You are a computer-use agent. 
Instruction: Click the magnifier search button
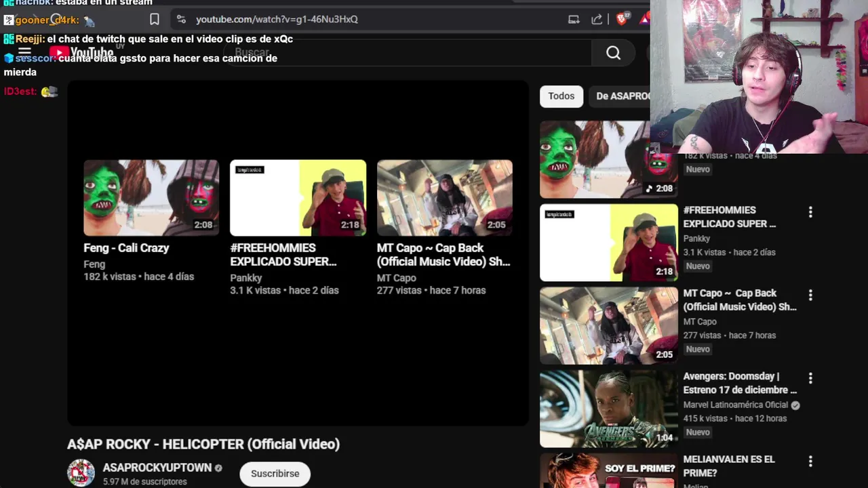(613, 53)
